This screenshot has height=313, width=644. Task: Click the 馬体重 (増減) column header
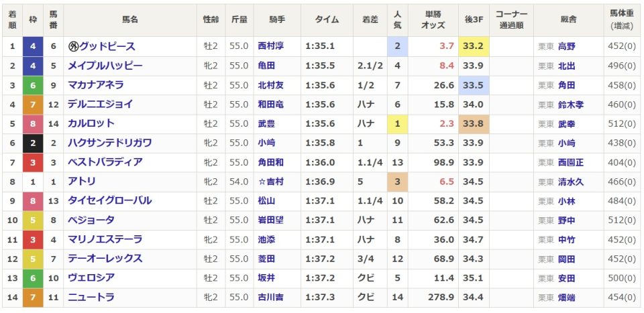622,20
